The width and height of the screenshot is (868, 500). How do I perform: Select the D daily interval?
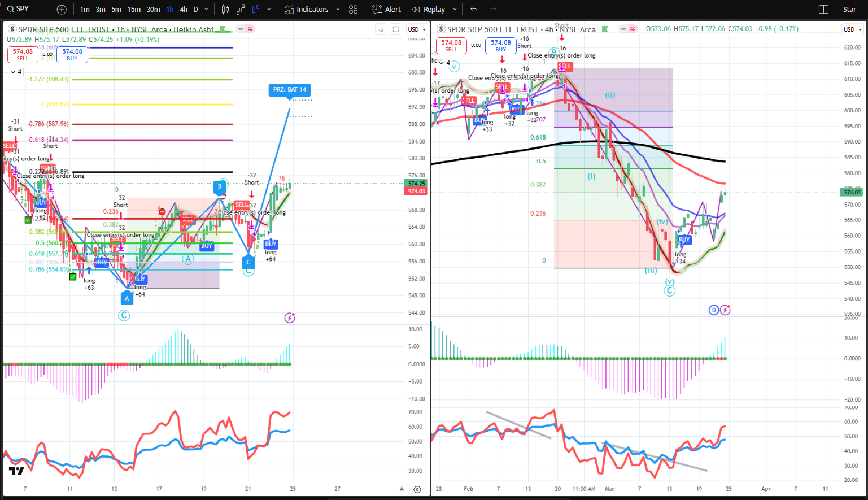tap(195, 10)
